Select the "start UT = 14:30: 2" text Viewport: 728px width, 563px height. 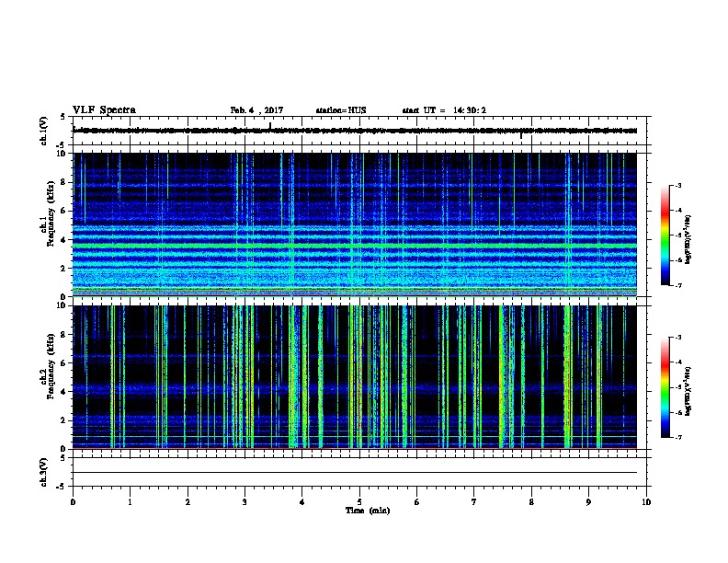coord(444,110)
